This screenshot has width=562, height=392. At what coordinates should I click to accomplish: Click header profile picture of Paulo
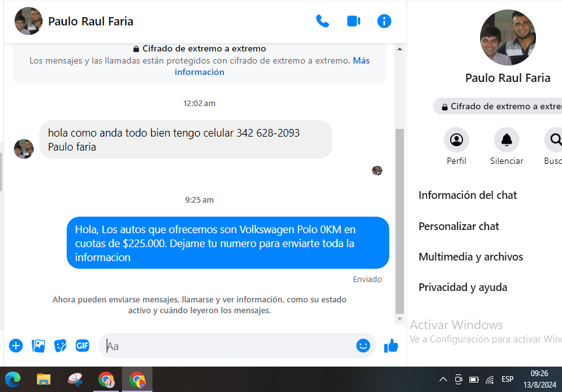[x=29, y=21]
